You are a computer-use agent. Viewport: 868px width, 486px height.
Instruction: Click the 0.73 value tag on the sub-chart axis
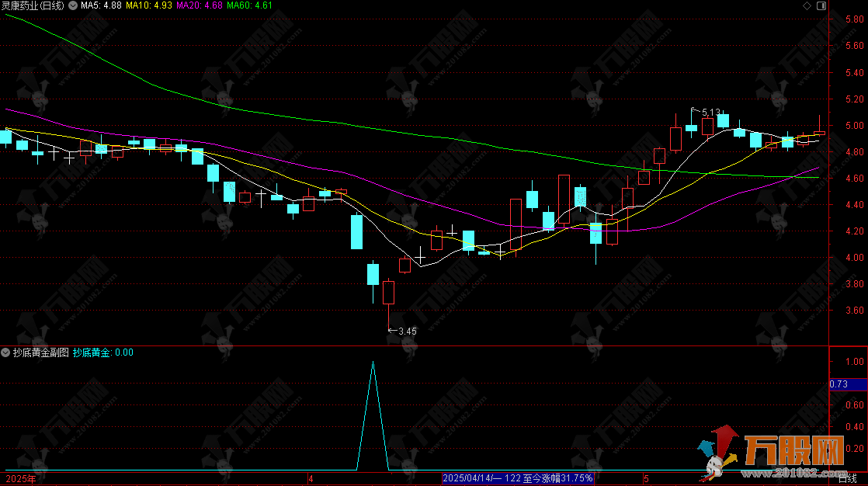coord(848,384)
